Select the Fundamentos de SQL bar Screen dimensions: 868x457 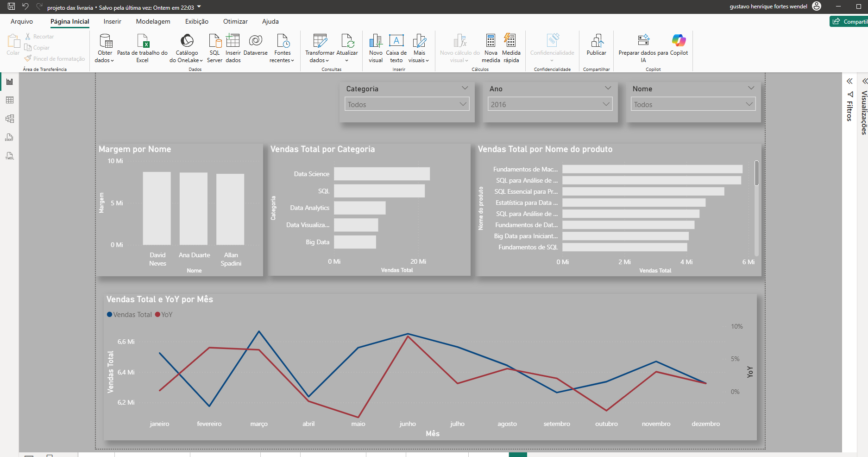pyautogui.click(x=625, y=247)
